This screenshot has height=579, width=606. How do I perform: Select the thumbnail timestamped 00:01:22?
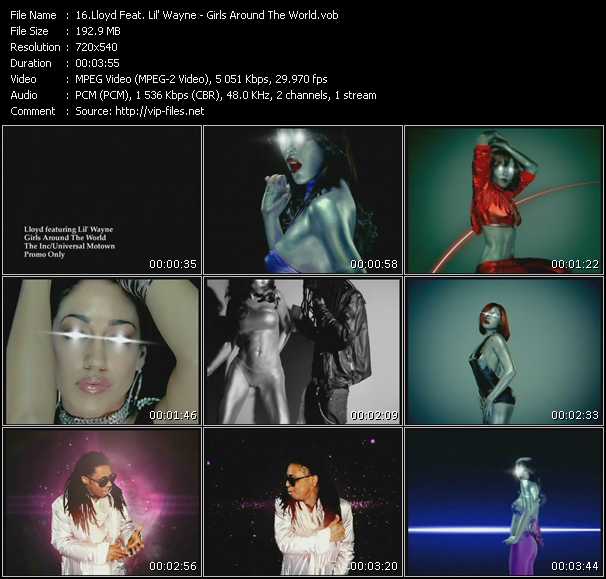pos(504,199)
